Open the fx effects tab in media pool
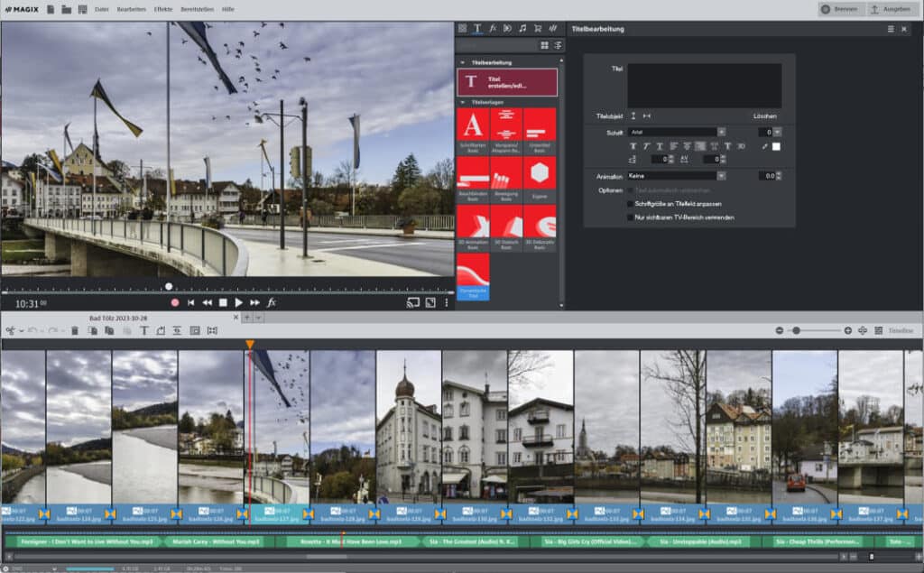This screenshot has height=573, width=924. coord(493,28)
